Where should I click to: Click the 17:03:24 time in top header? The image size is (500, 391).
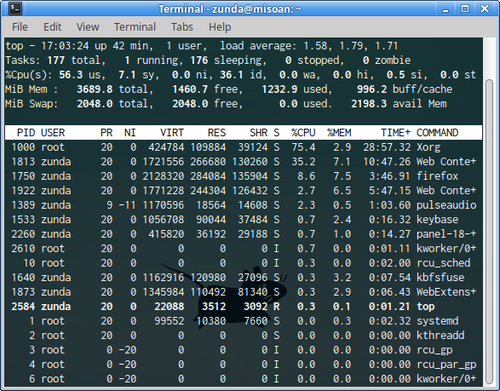(x=65, y=46)
